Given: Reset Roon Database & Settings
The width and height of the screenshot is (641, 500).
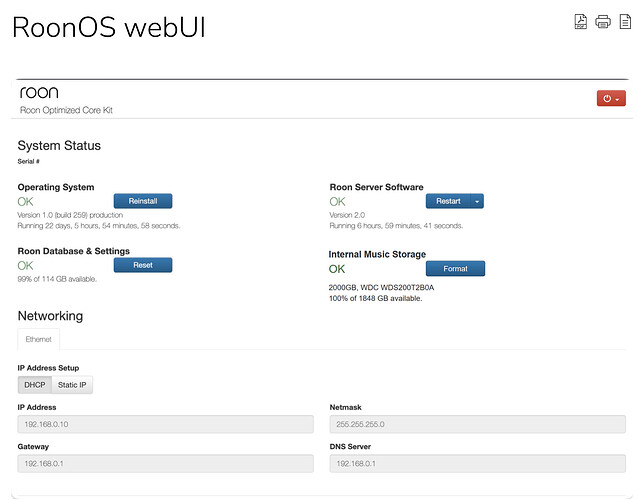Looking at the screenshot, I should click(143, 265).
